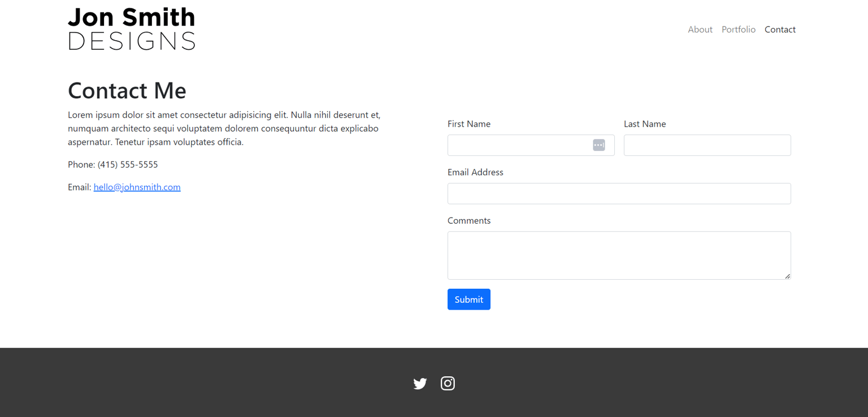868x417 pixels.
Task: Focus the First Name input field
Action: click(x=531, y=145)
